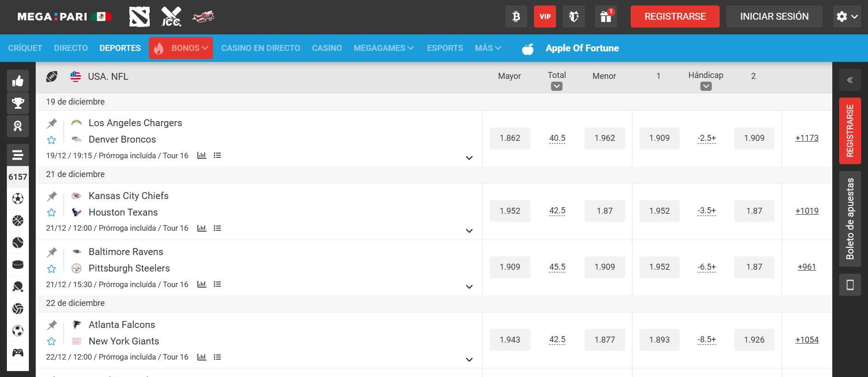
Task: Click the Apple Of Fortune apple icon
Action: (528, 49)
